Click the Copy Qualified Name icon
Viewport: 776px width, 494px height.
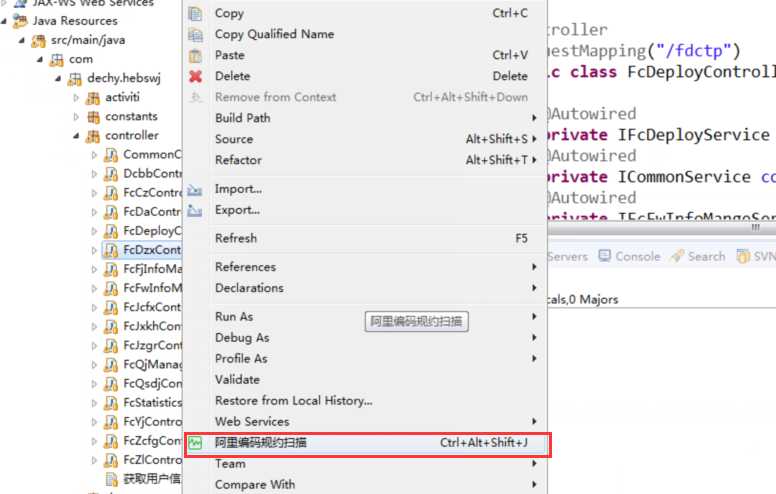[195, 35]
